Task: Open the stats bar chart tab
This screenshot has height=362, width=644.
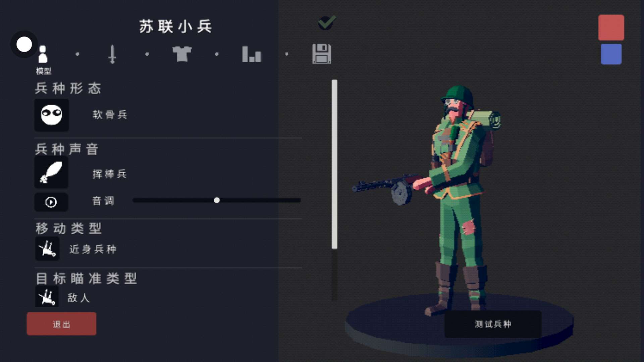Action: (x=252, y=54)
